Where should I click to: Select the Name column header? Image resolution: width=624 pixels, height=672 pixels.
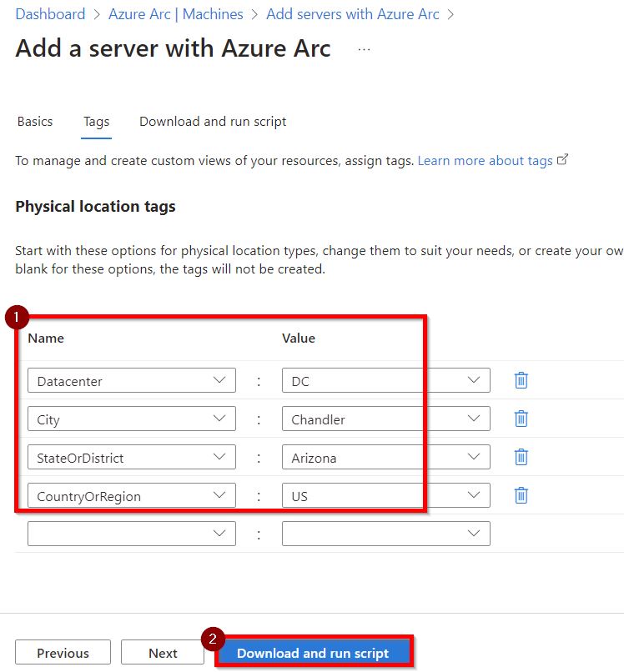[x=46, y=339]
